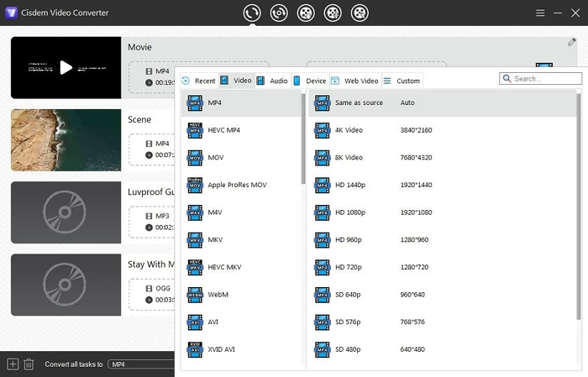Switch to the Audio tab

(x=273, y=81)
